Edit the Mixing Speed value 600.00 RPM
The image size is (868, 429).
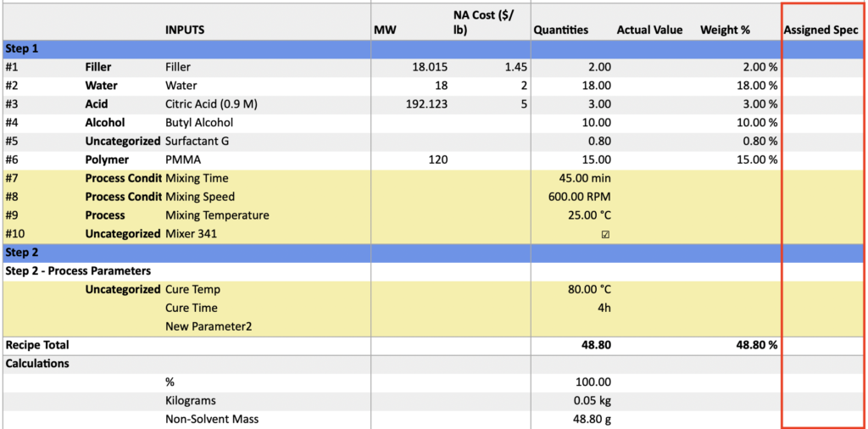580,197
